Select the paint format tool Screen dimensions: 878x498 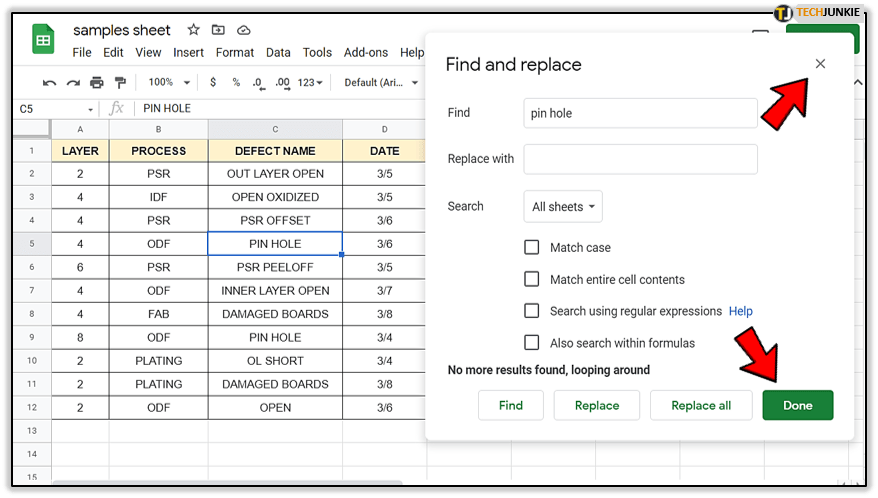(x=121, y=82)
